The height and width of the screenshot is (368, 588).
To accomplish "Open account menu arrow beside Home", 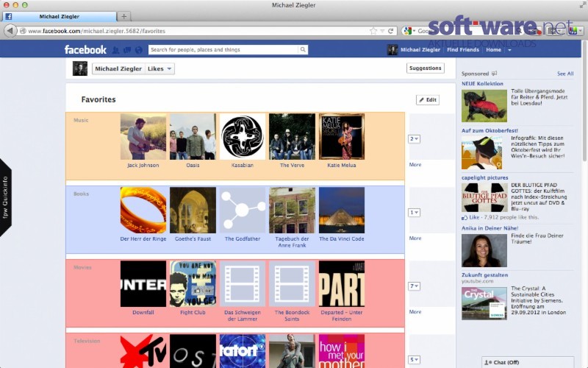I will pyautogui.click(x=509, y=50).
